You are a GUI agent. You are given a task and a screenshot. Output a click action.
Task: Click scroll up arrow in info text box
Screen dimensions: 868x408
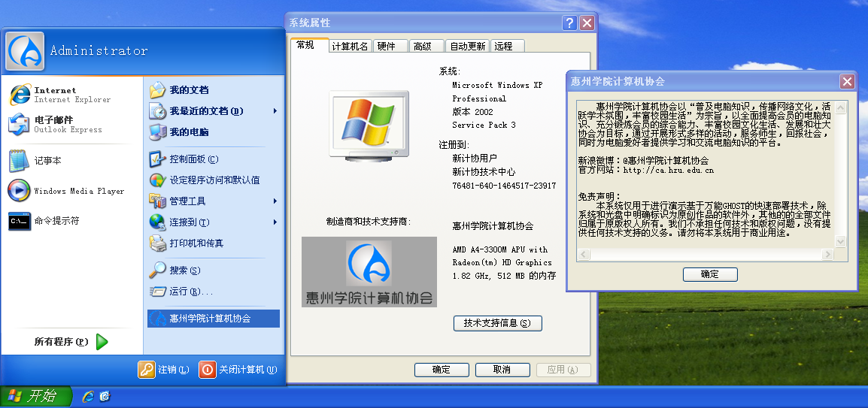click(840, 107)
